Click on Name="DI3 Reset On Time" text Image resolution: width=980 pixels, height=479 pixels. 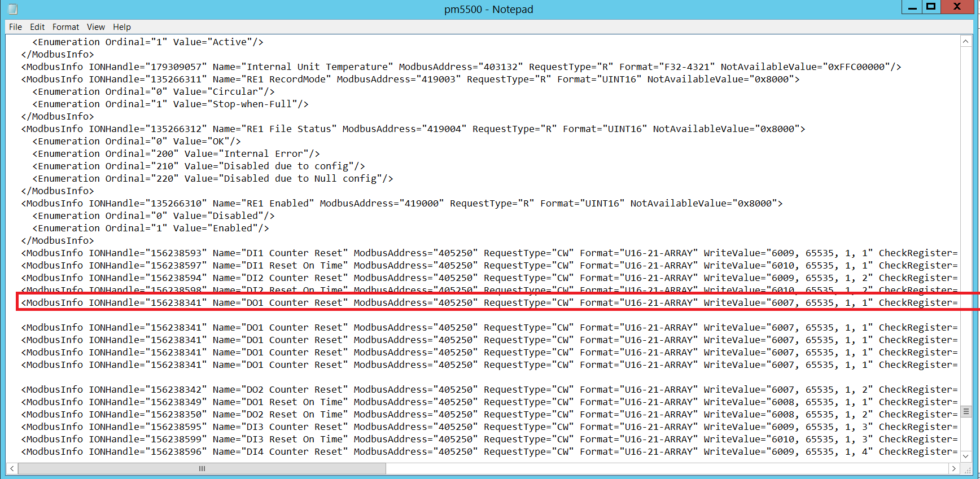281,439
